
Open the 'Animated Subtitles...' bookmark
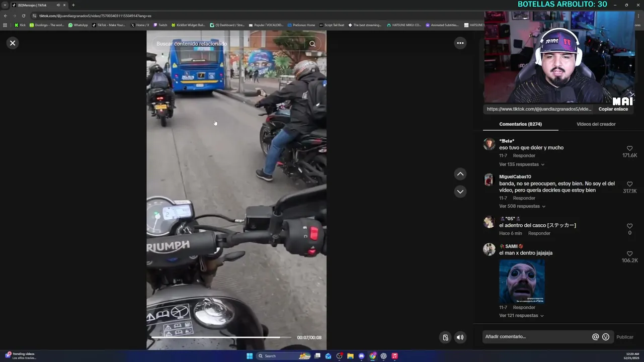[442, 25]
